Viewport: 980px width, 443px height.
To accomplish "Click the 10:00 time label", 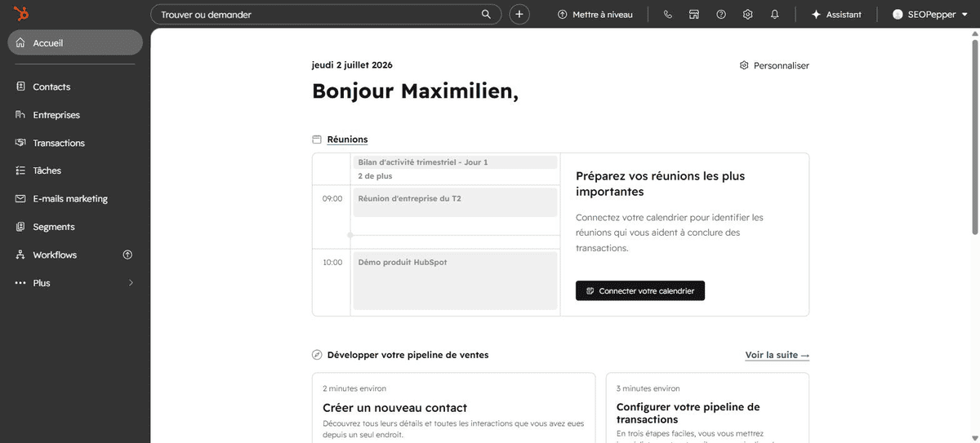I will click(332, 262).
